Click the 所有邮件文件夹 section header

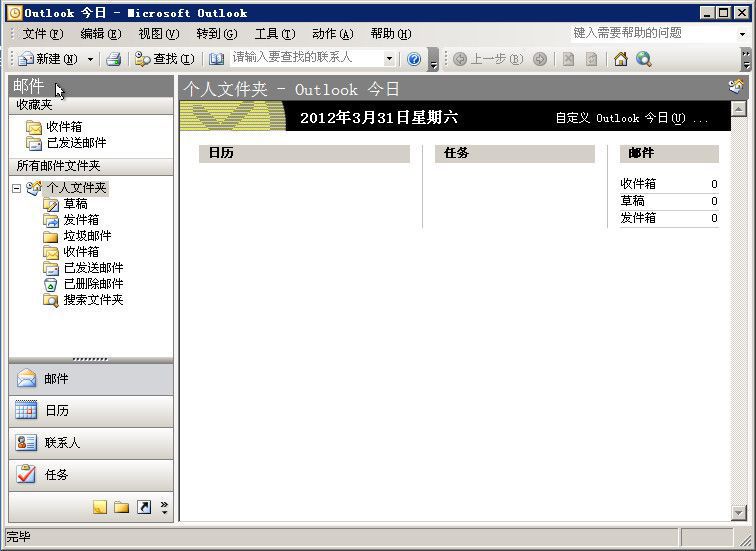[x=91, y=166]
